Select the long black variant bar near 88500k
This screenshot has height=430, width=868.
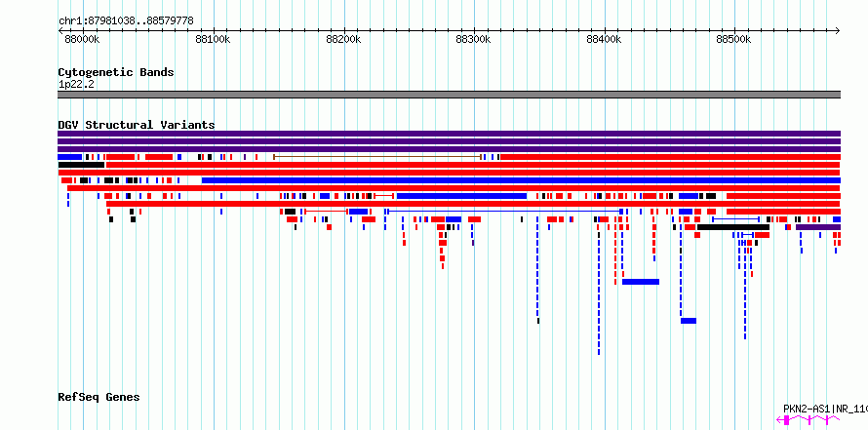[x=733, y=227]
